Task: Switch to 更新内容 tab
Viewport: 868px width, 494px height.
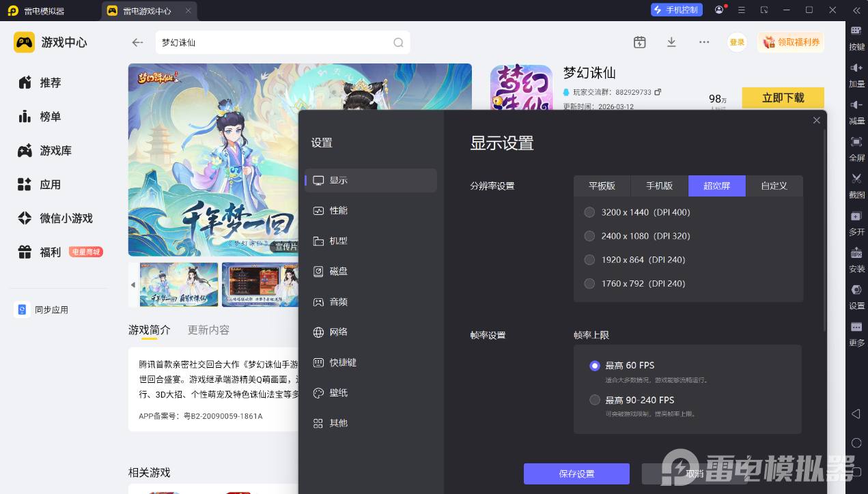Action: point(208,330)
